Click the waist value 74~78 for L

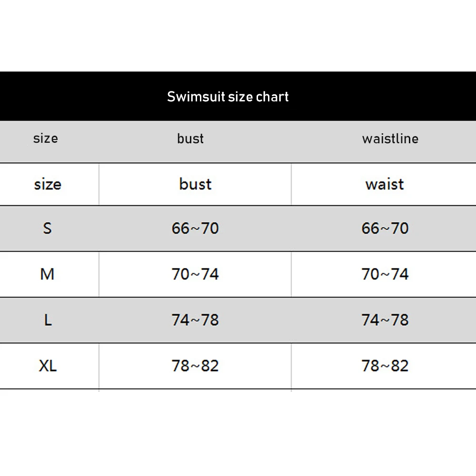pyautogui.click(x=385, y=320)
